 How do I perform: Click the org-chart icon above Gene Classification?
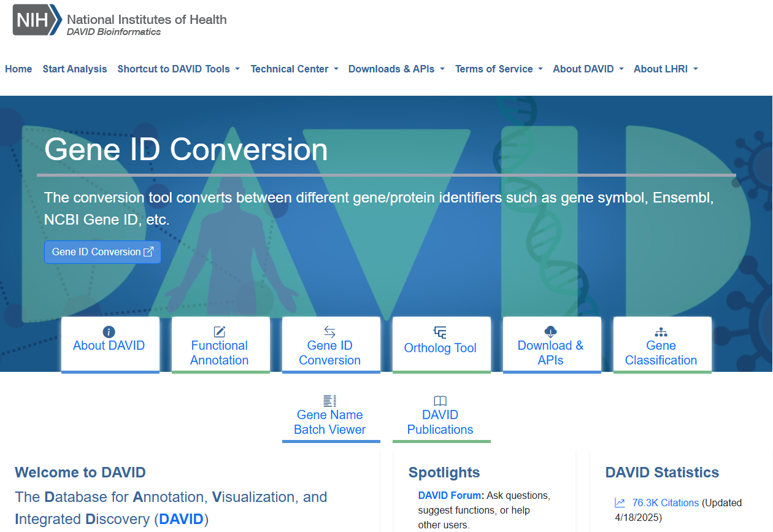pos(661,332)
